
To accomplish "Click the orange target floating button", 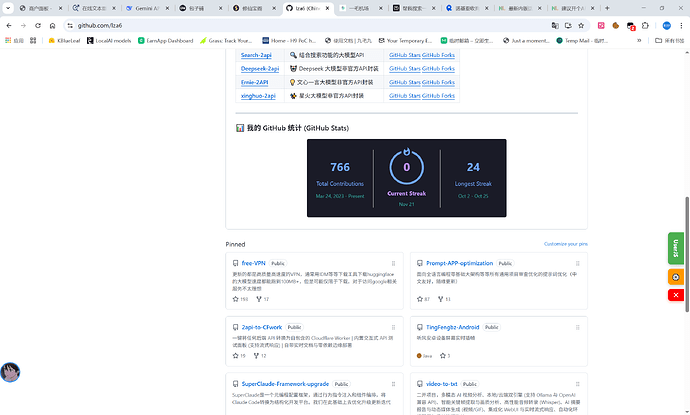I will point(676,277).
